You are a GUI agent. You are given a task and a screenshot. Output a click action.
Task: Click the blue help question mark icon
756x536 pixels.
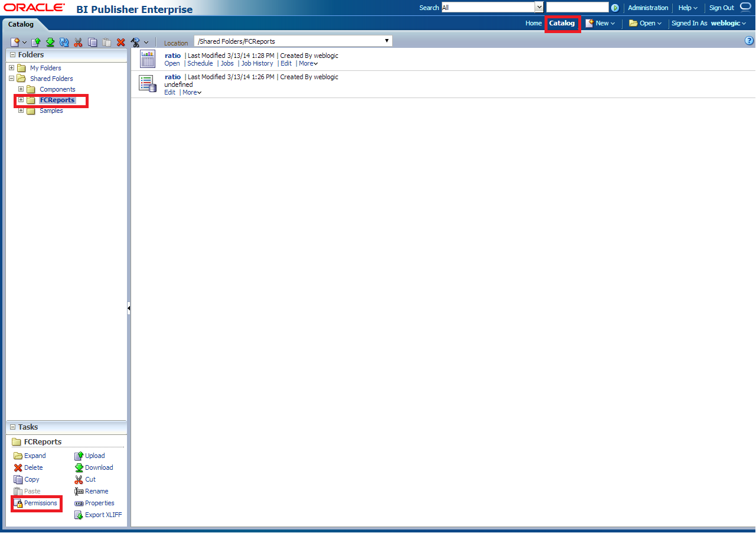coord(750,41)
